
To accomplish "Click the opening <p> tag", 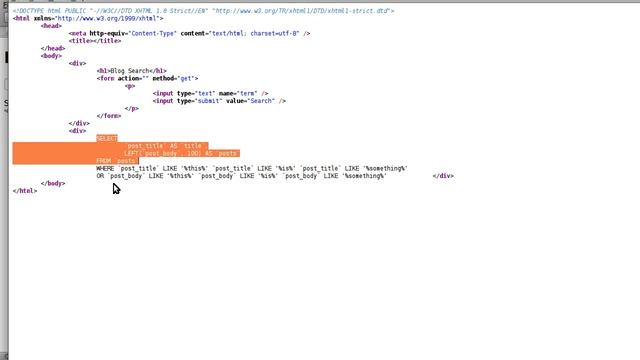I will [x=130, y=86].
